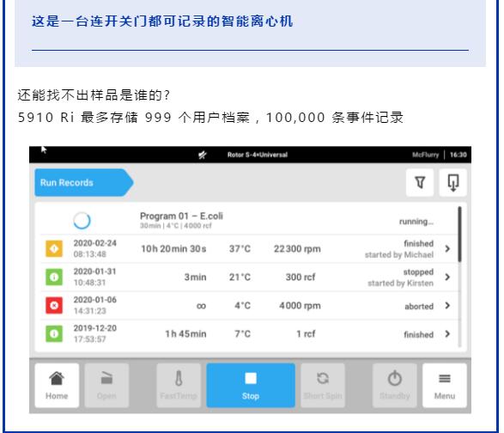Click the greyed-out Open lid button
This screenshot has width=504, height=433.
point(106,386)
